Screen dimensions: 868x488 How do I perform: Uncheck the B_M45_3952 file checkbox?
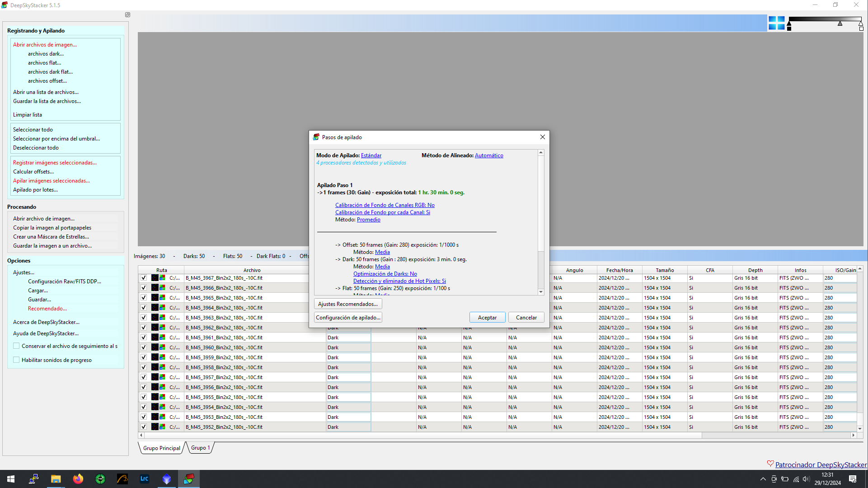pyautogui.click(x=144, y=427)
